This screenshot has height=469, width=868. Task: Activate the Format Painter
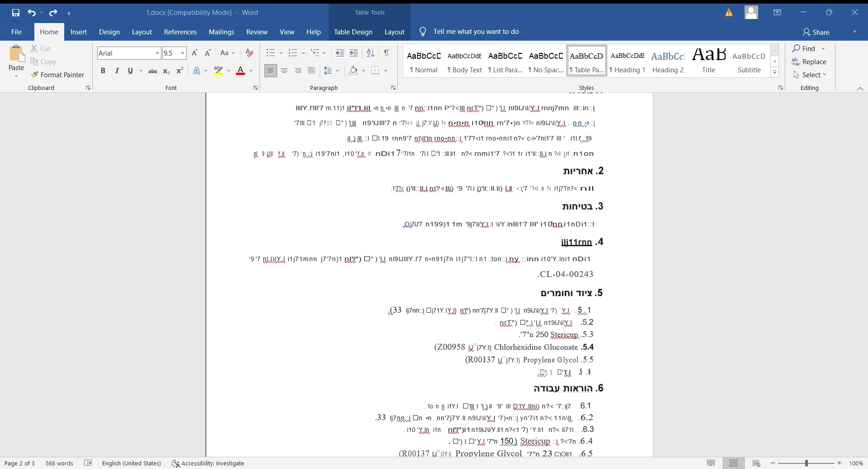pyautogui.click(x=58, y=75)
